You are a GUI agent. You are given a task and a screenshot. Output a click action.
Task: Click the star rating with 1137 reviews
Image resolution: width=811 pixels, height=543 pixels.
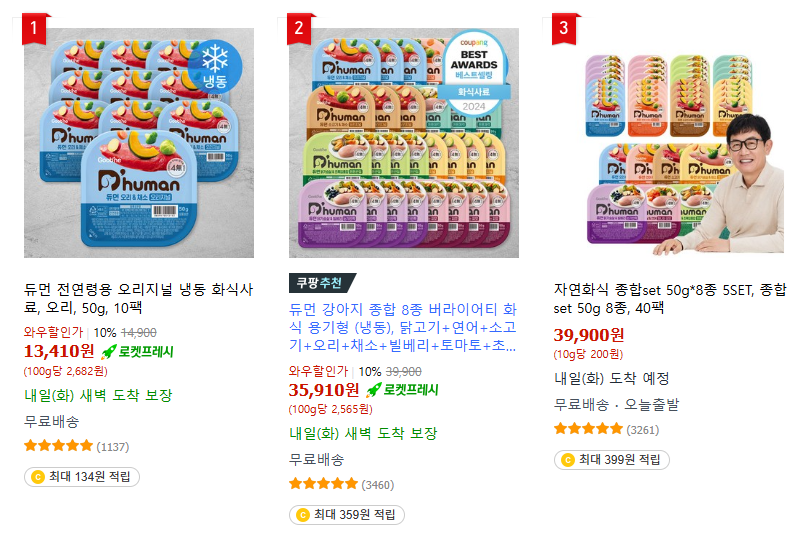coord(58,446)
